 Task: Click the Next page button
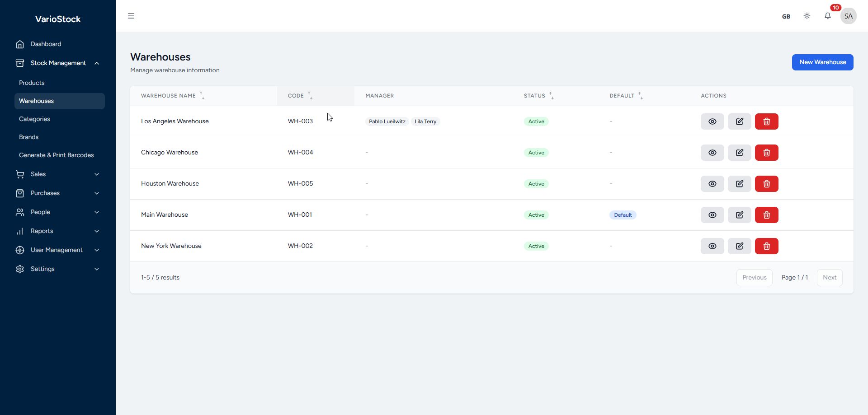click(830, 278)
